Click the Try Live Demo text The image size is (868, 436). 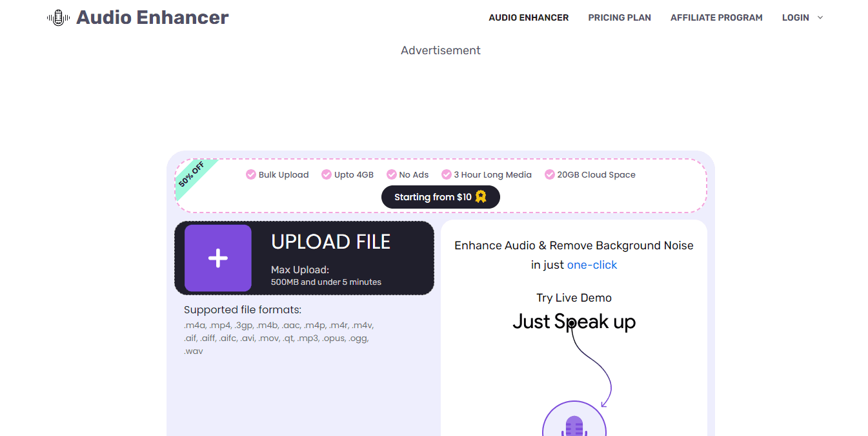574,297
